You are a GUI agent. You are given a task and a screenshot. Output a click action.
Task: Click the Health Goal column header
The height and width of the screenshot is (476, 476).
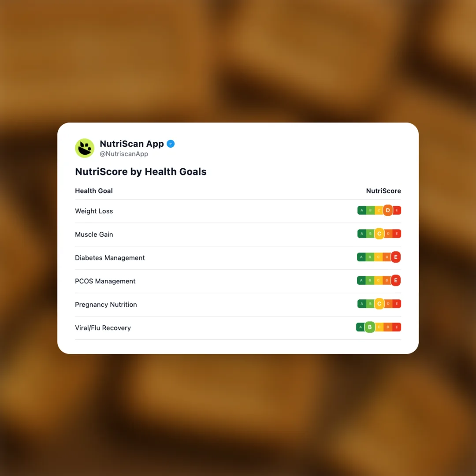(x=94, y=191)
